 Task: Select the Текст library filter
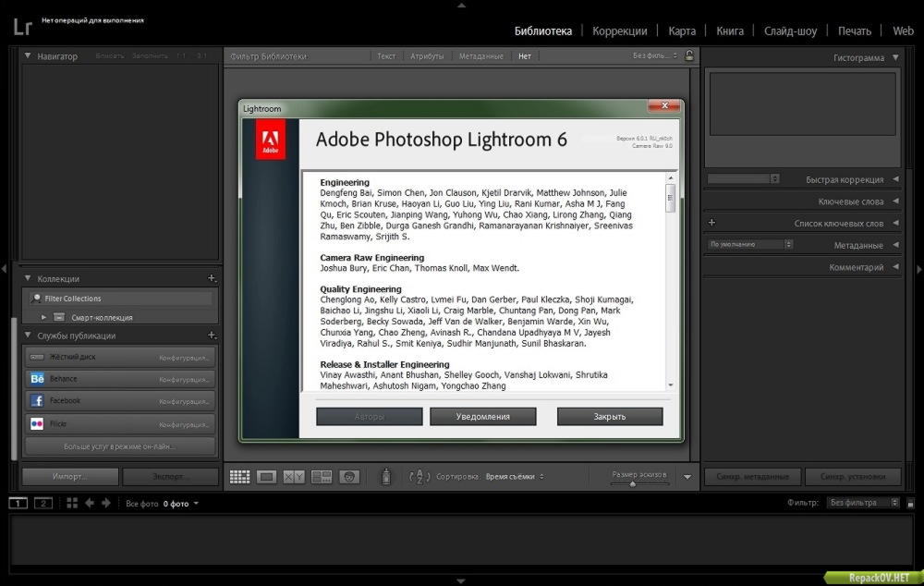pyautogui.click(x=386, y=56)
